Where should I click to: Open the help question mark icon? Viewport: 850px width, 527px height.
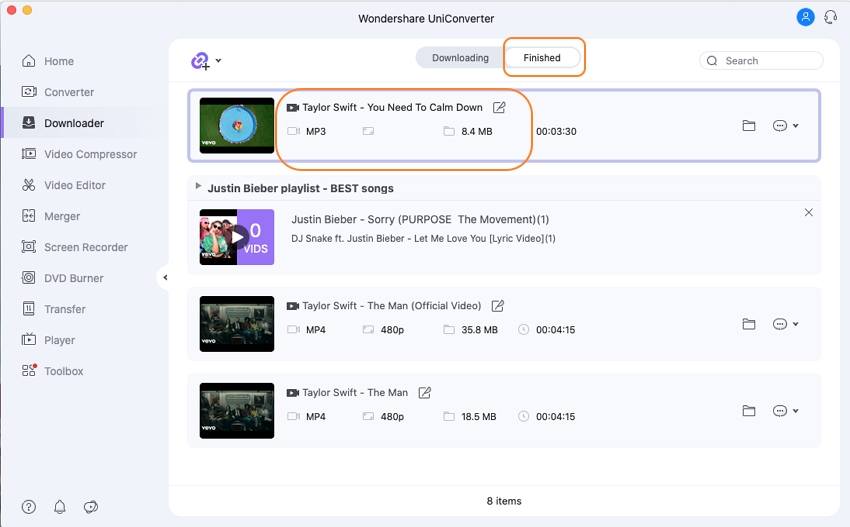[x=29, y=507]
